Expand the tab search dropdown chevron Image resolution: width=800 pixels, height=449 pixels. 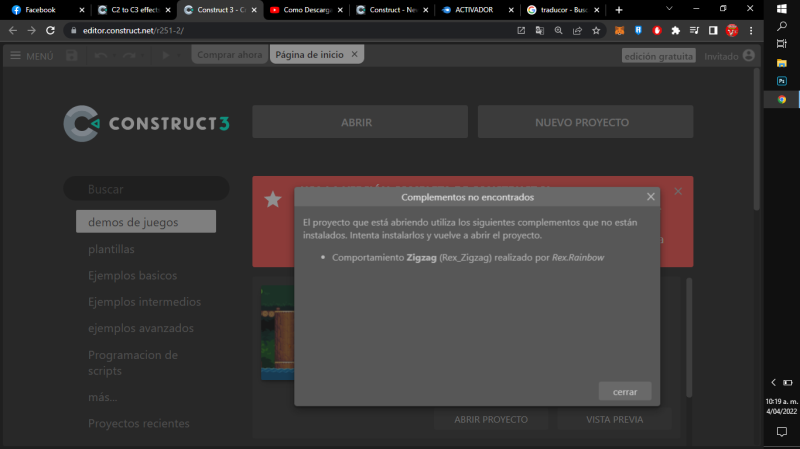click(x=669, y=9)
